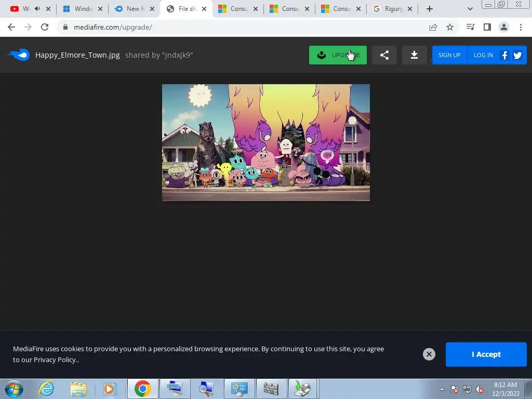The width and height of the screenshot is (532, 399).
Task: Open a new tab with plus
Action: (x=430, y=9)
